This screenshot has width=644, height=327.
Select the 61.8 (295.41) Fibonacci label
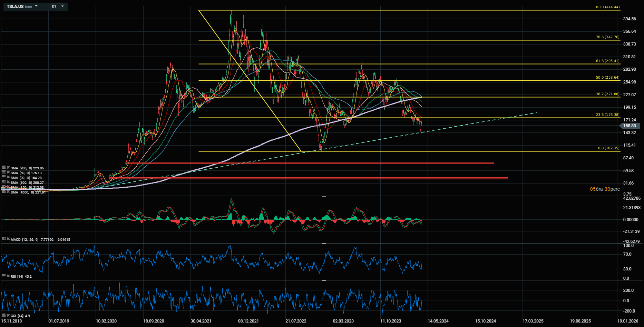pyautogui.click(x=607, y=61)
